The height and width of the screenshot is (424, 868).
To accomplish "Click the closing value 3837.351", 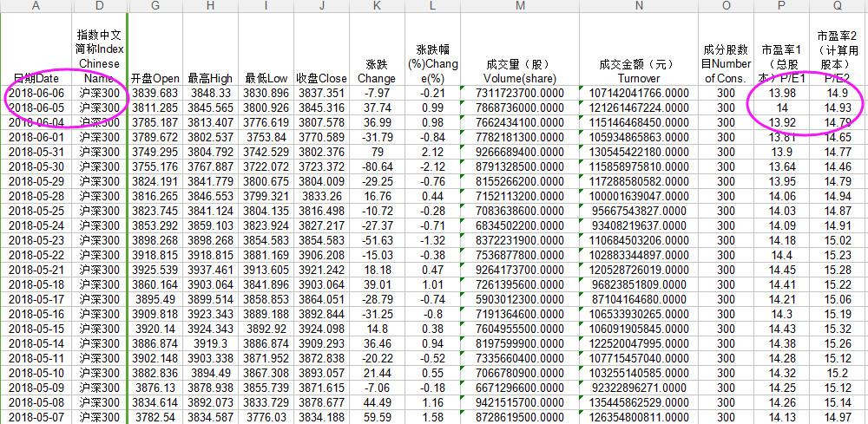I will pos(320,93).
